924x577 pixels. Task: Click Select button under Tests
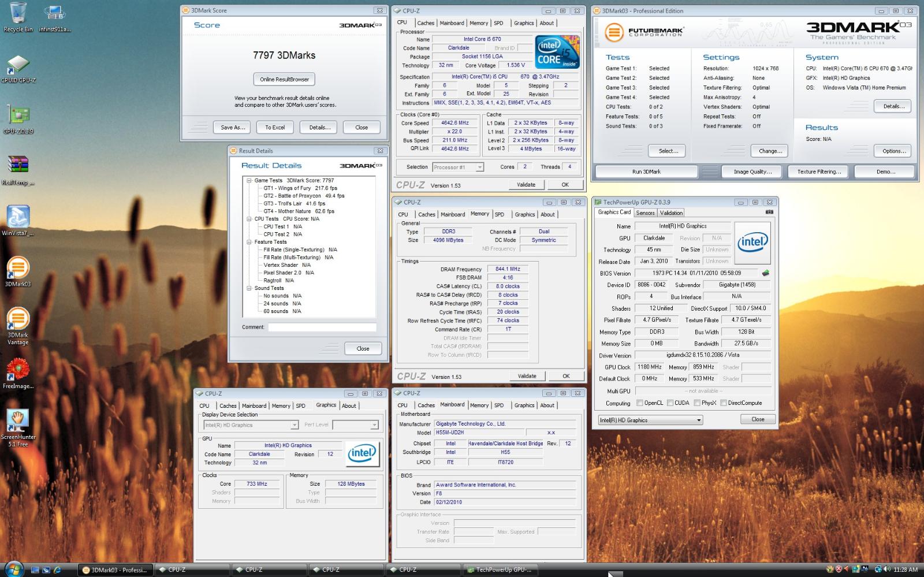click(x=668, y=151)
